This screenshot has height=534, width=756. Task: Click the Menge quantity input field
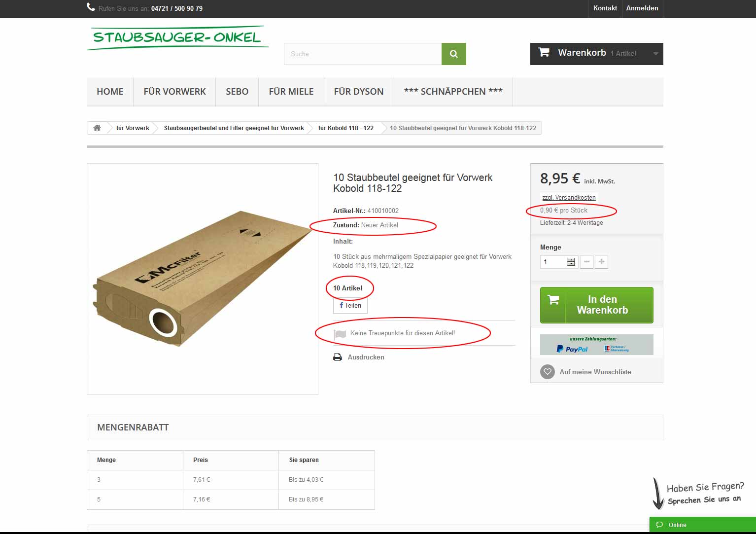[558, 262]
